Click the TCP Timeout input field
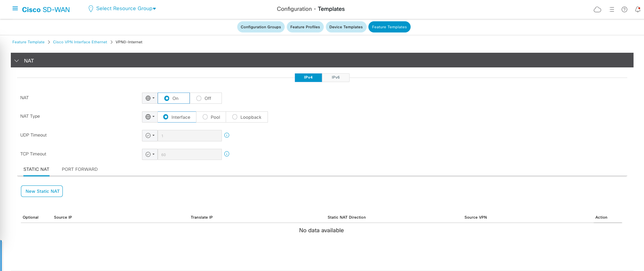Image resolution: width=644 pixels, height=271 pixels. (x=189, y=154)
